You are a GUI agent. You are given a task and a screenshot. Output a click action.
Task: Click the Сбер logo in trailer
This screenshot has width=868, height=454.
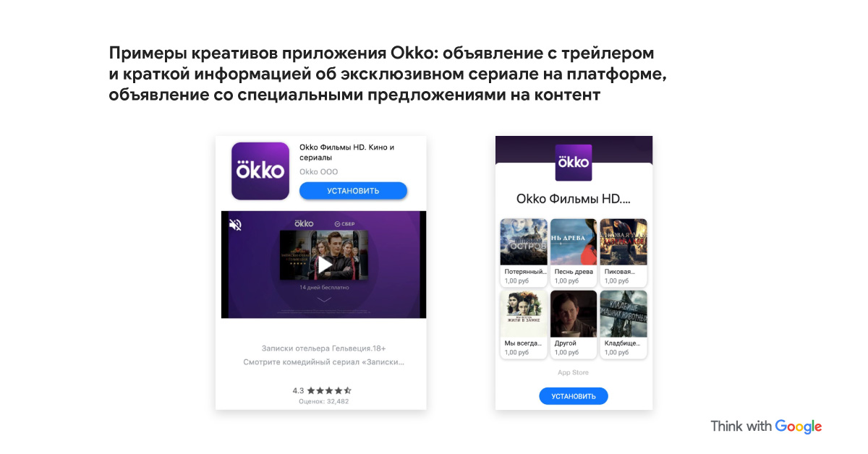coord(344,223)
